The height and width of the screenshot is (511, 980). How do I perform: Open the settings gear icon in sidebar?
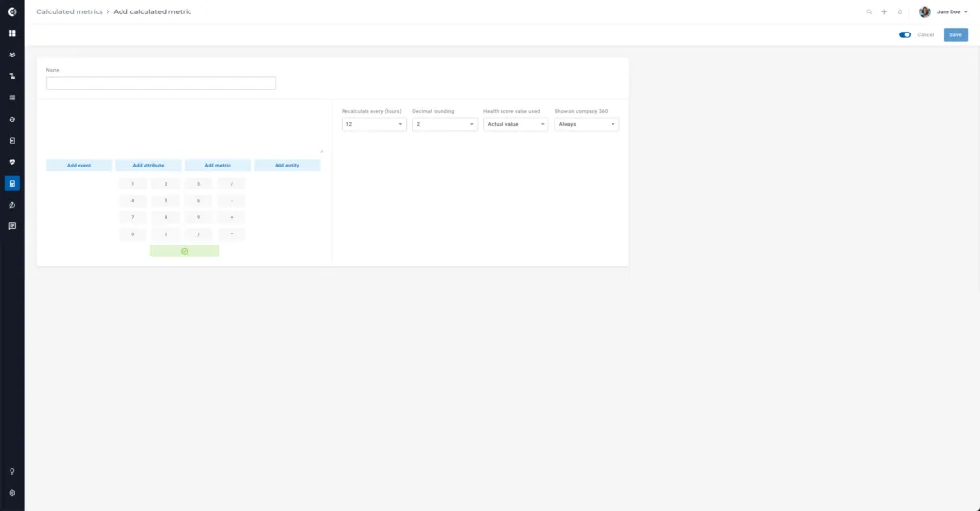pos(11,492)
